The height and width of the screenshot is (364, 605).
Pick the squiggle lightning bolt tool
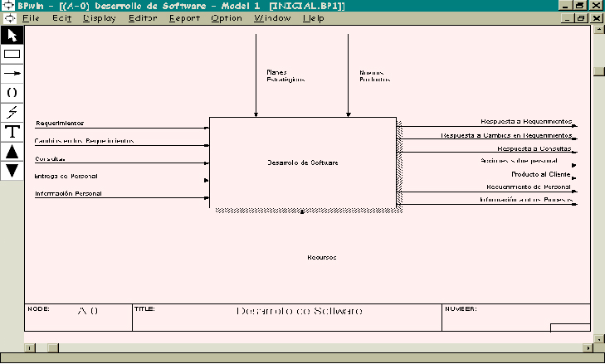tap(12, 112)
